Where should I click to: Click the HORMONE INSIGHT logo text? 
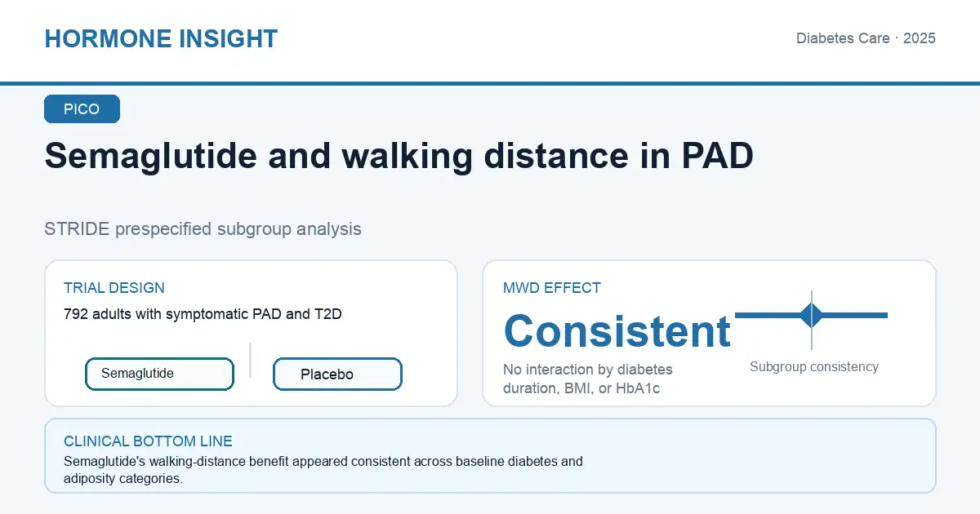pyautogui.click(x=161, y=38)
